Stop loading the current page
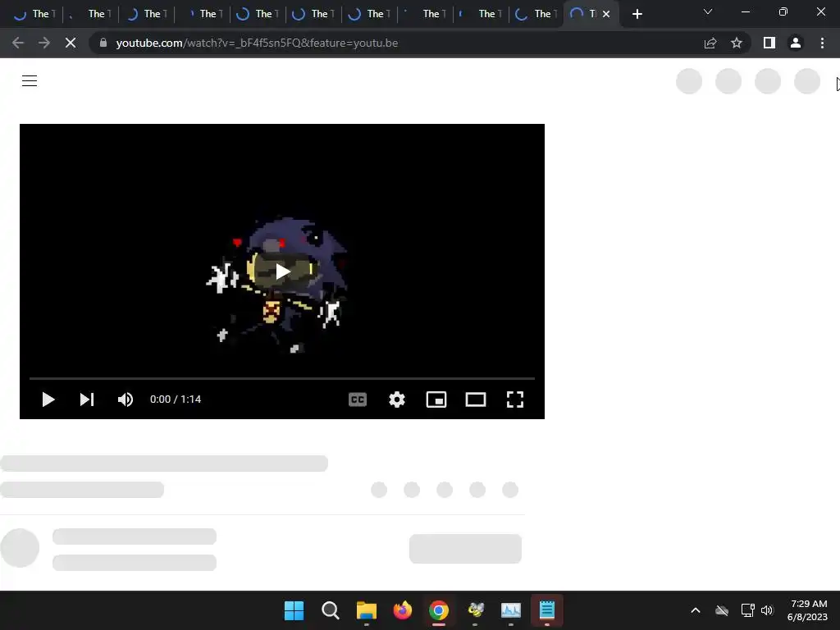This screenshot has height=630, width=840. coord(71,43)
